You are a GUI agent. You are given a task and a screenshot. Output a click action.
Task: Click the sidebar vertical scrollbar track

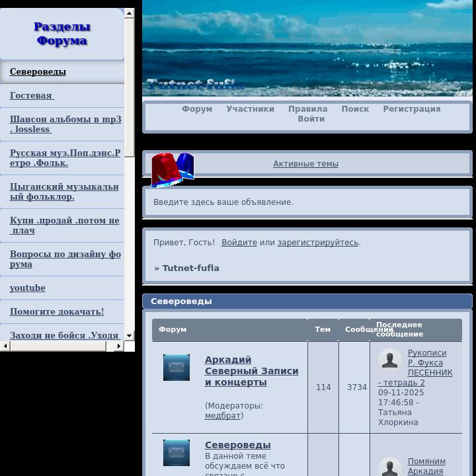pos(130,198)
